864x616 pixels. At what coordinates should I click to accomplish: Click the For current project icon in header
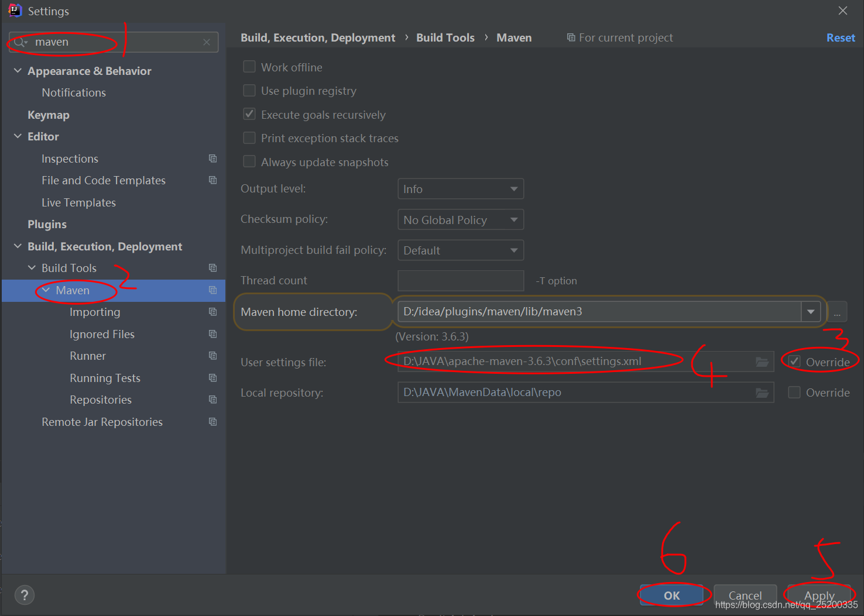pyautogui.click(x=571, y=37)
